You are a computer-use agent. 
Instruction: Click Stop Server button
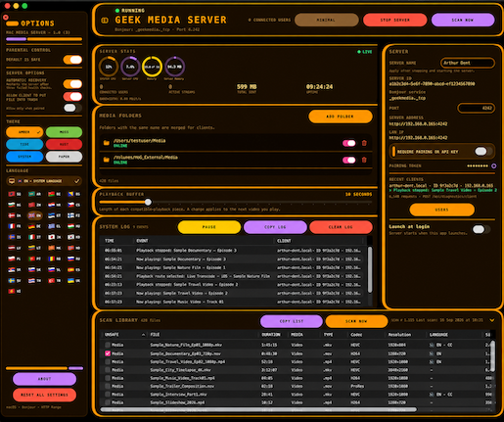(x=394, y=20)
